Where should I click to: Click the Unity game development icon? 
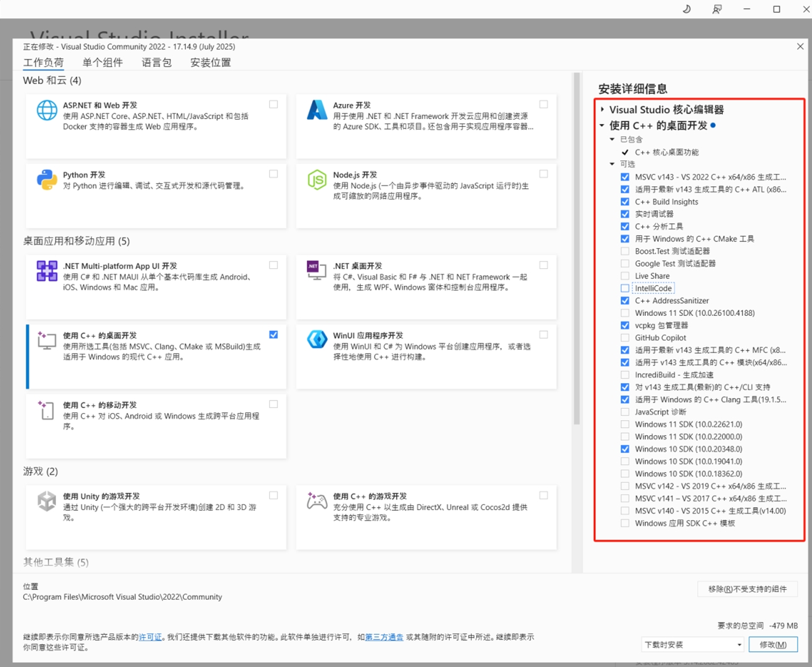click(47, 501)
